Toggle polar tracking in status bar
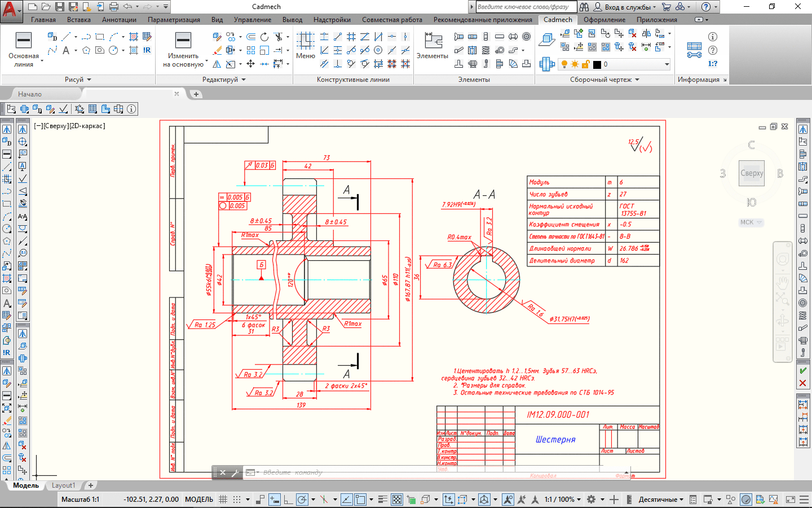 click(302, 500)
